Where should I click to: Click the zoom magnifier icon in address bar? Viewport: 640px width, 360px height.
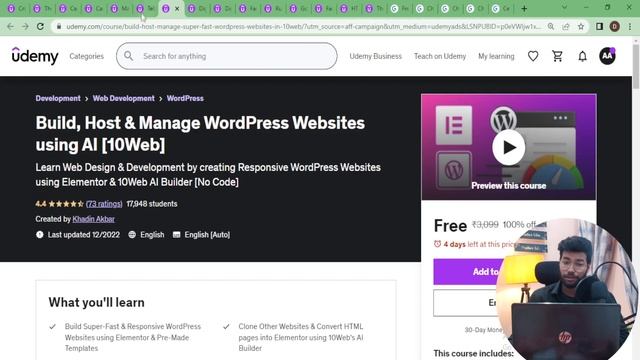point(551,27)
